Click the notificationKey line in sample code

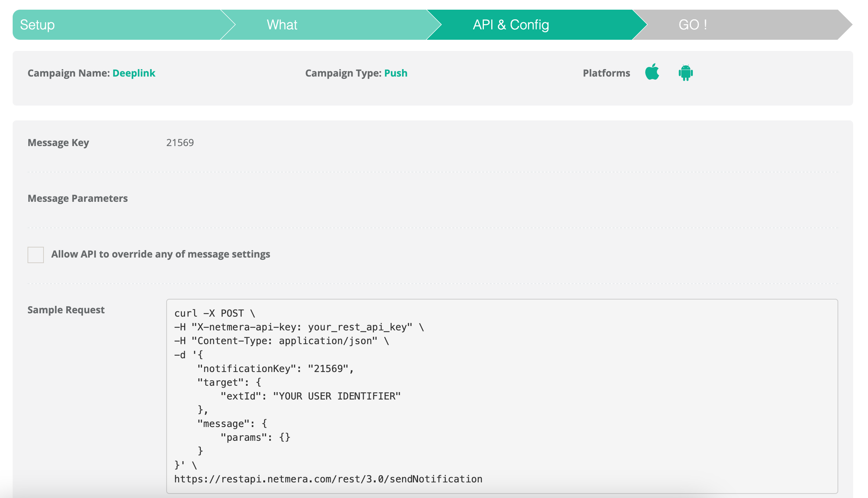point(275,369)
